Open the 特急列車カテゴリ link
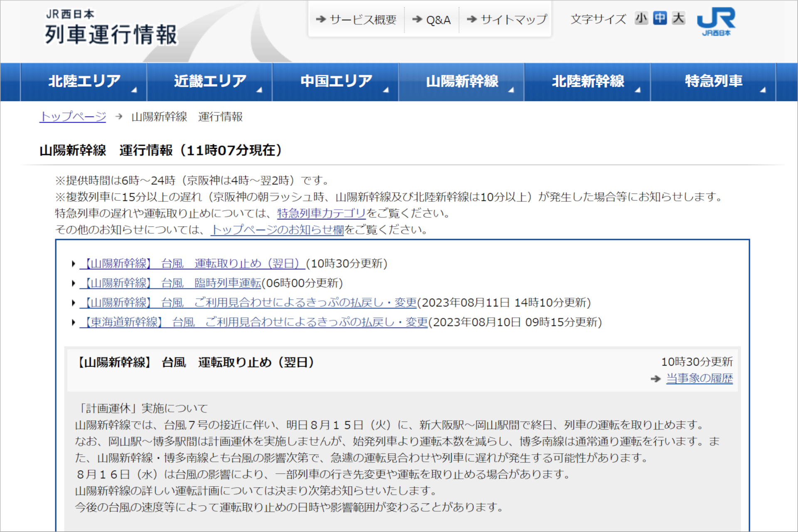 coord(321,213)
